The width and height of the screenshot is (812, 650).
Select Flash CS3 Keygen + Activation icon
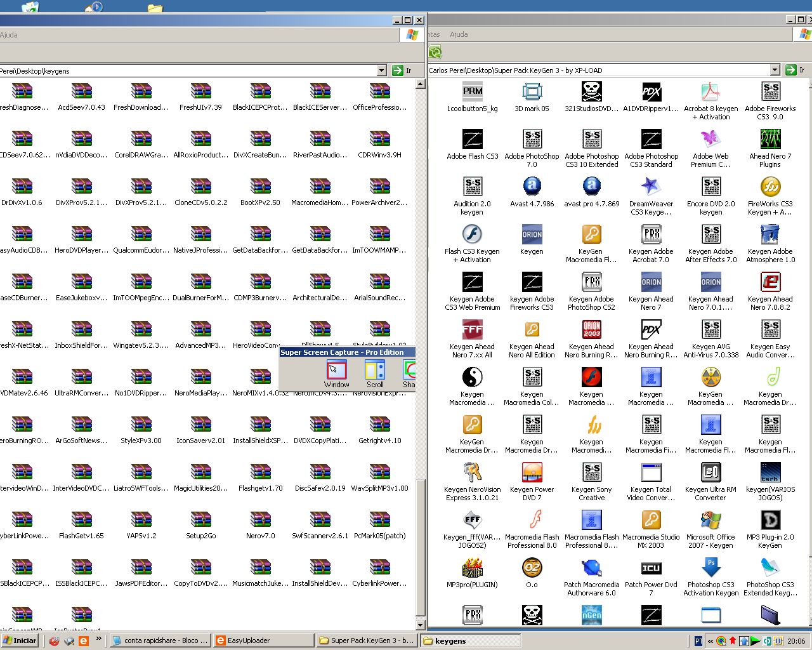[473, 234]
